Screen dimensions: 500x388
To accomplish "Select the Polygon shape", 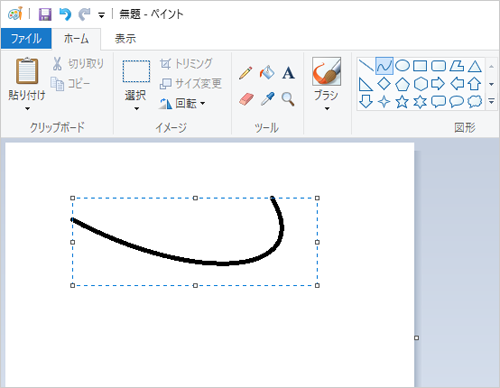I will [x=456, y=66].
